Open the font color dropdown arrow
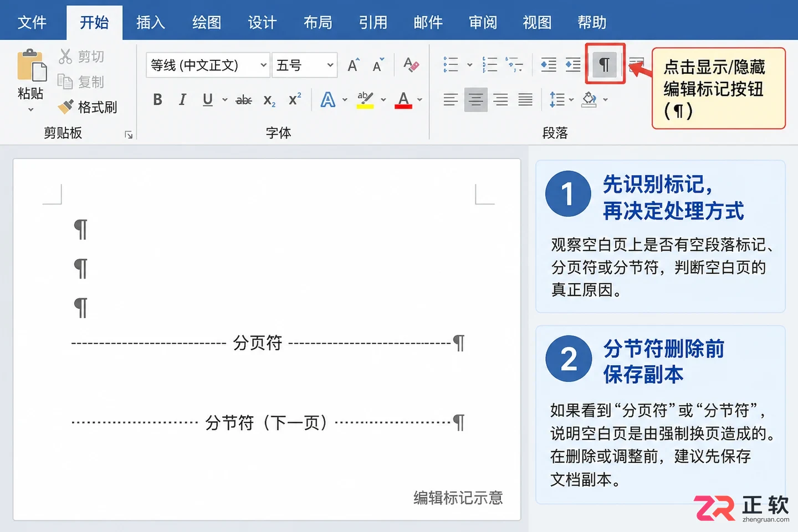 [420, 100]
